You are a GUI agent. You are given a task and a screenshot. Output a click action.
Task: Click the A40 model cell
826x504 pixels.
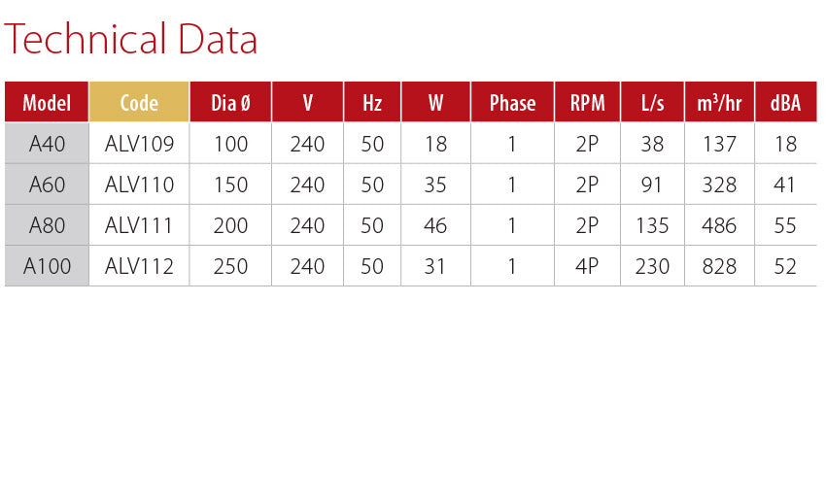(47, 144)
